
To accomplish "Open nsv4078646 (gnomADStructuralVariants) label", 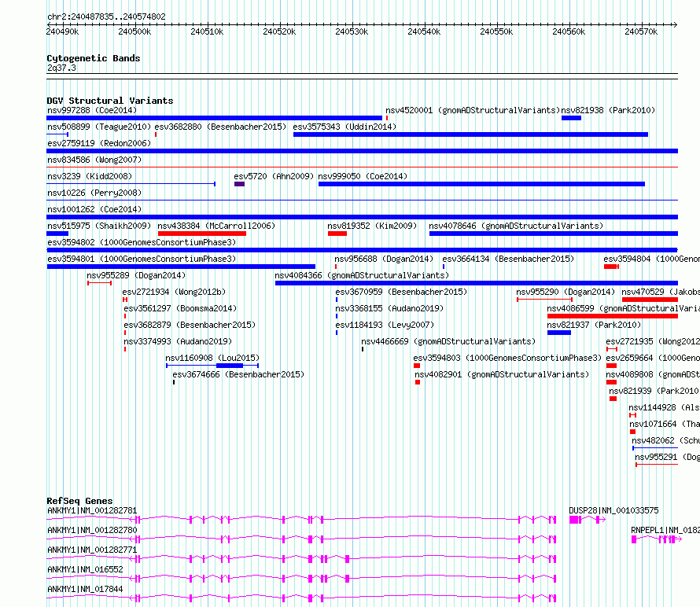I will (516, 226).
